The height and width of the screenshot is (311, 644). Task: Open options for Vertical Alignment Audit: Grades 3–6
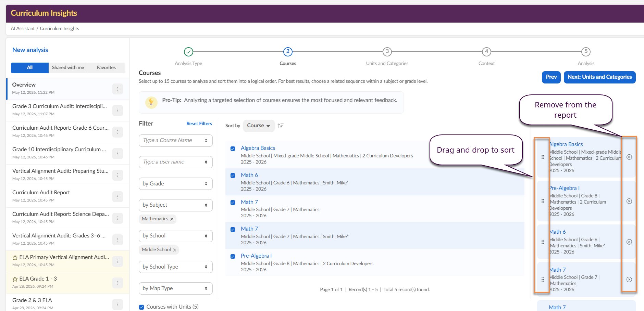click(117, 240)
